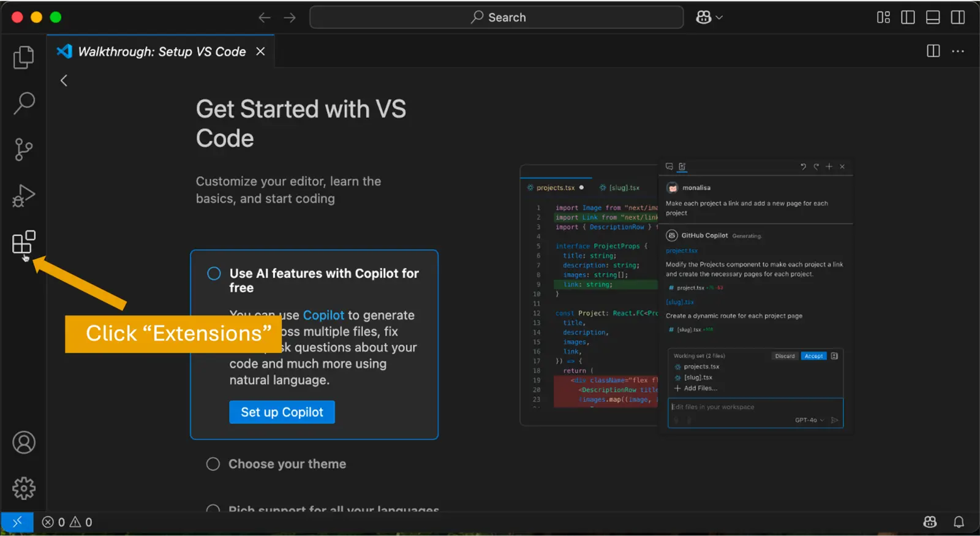
Task: Go back in navigation history
Action: tap(265, 18)
